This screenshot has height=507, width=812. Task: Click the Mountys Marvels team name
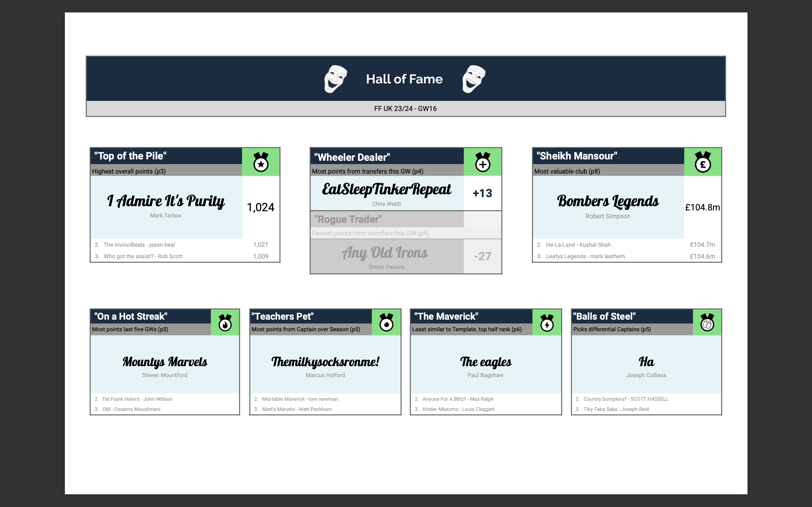(165, 362)
